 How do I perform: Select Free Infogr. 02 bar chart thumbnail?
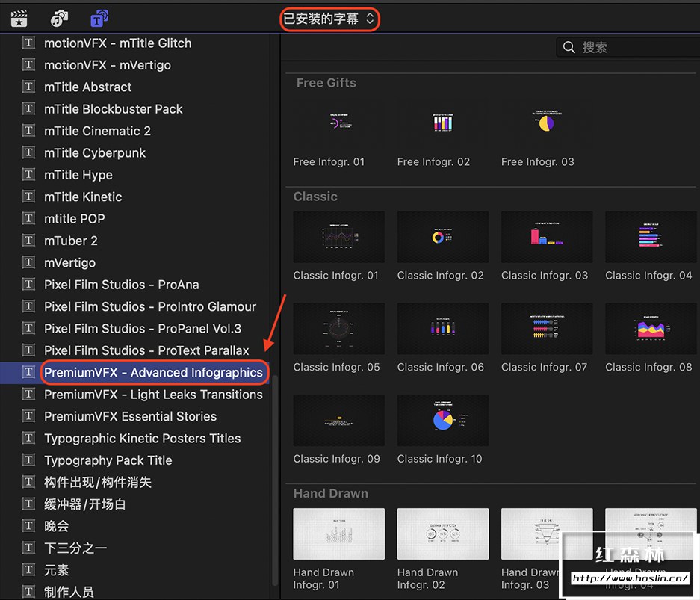pyautogui.click(x=443, y=123)
